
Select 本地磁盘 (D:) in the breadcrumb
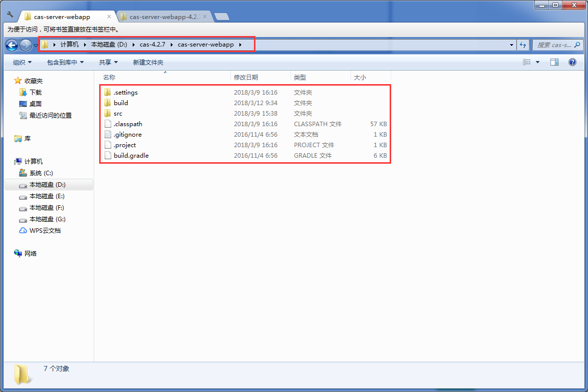pos(109,45)
